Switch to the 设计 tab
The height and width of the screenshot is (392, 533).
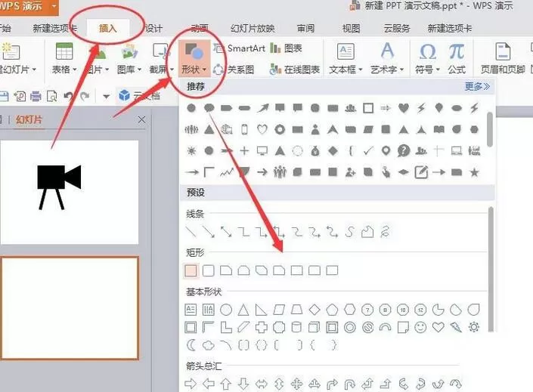click(x=153, y=28)
